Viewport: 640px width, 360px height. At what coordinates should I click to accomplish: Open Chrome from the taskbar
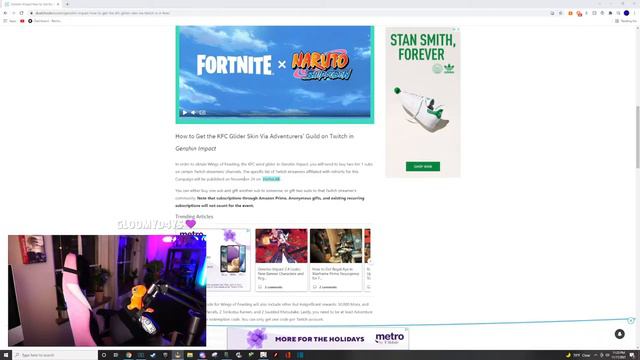tap(129, 355)
